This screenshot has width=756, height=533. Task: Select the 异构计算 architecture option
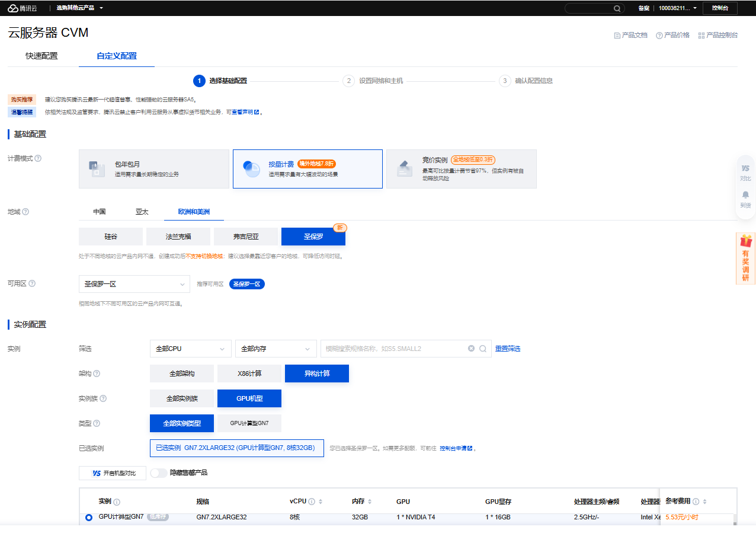click(317, 374)
